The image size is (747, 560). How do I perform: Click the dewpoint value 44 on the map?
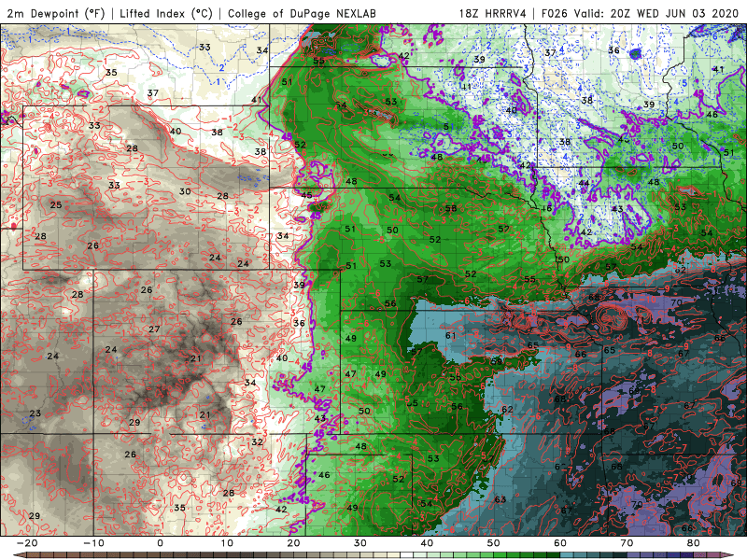(x=585, y=184)
